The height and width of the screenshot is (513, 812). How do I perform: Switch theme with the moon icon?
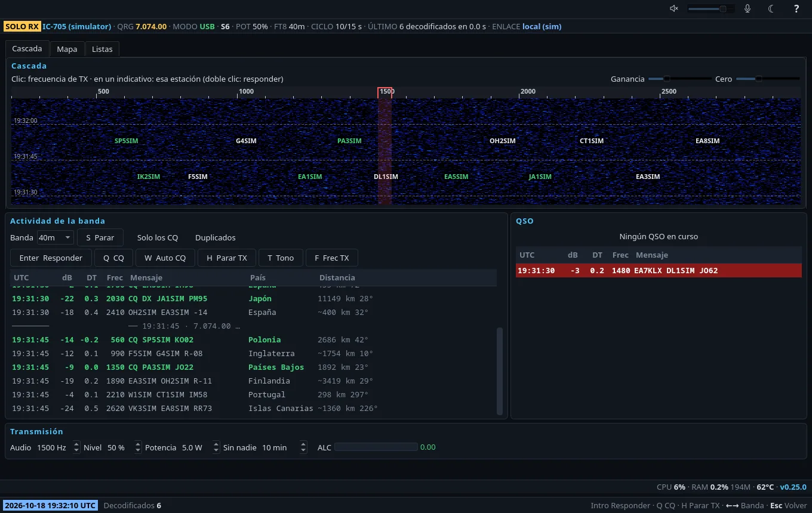pos(771,8)
